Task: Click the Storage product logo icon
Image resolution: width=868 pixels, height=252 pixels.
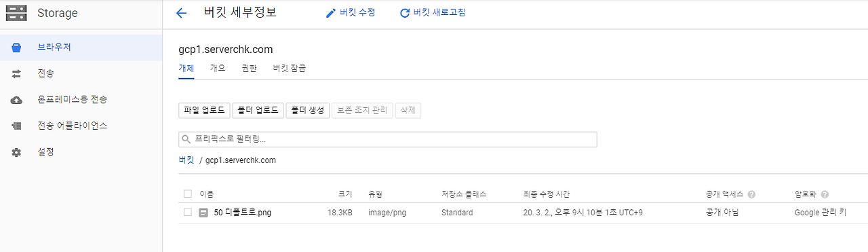Action: point(16,13)
